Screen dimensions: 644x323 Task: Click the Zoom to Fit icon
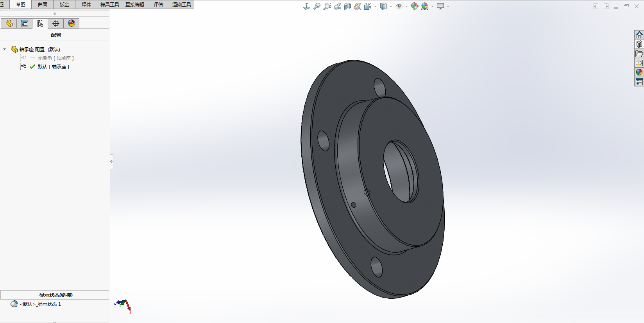point(317,6)
